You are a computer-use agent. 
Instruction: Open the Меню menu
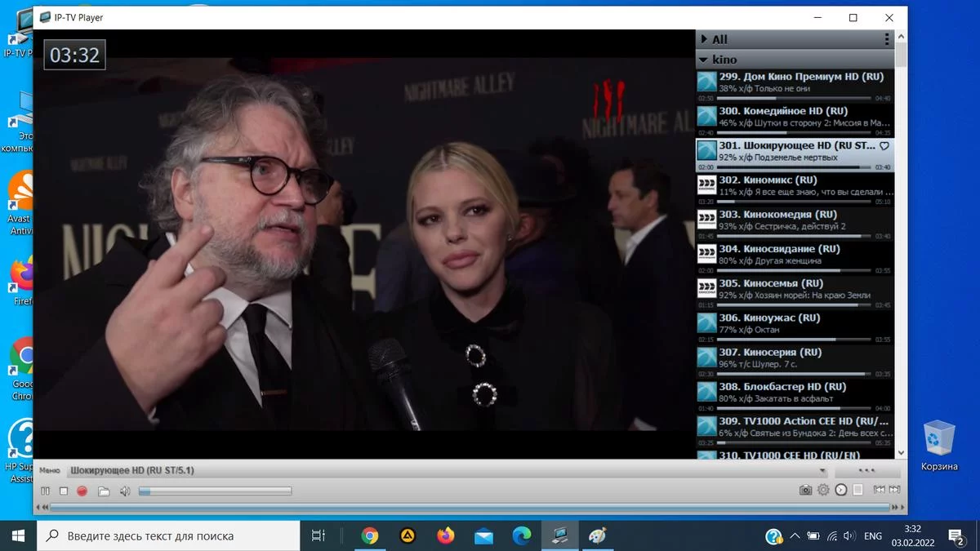point(50,471)
